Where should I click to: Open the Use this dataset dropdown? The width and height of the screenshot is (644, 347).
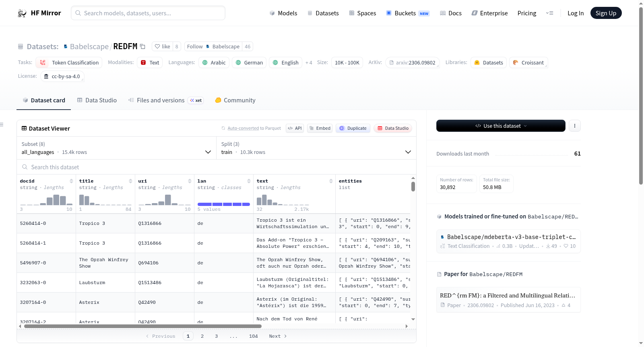click(x=501, y=126)
